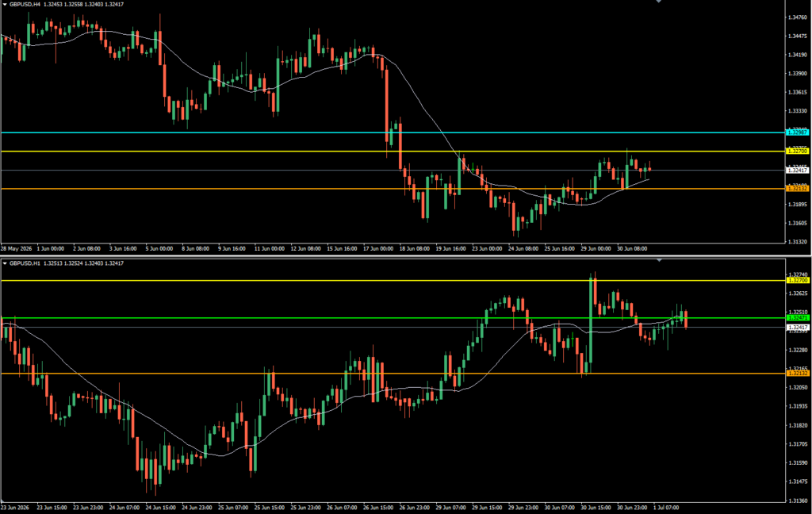Click the 30 Jun 23:00 time axis label
This screenshot has height=514, width=812.
pos(632,508)
